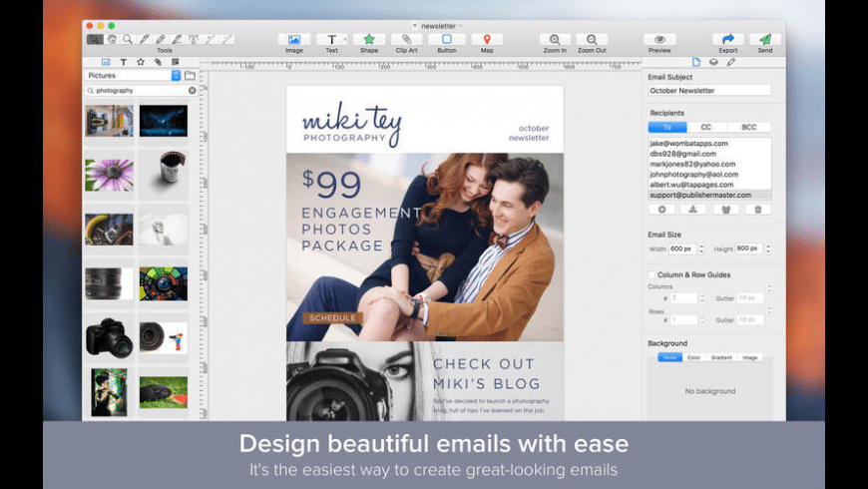Select the Gradient background option

(x=721, y=357)
